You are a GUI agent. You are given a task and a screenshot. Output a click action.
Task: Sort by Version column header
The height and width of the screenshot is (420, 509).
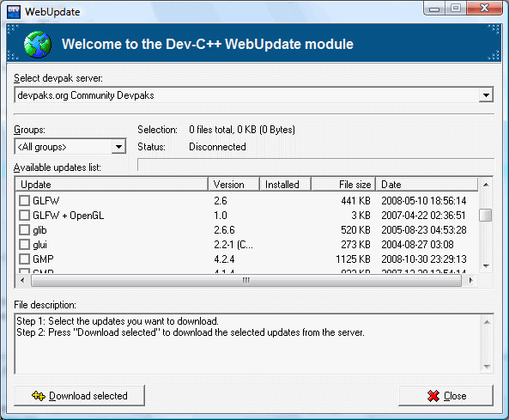click(x=233, y=185)
